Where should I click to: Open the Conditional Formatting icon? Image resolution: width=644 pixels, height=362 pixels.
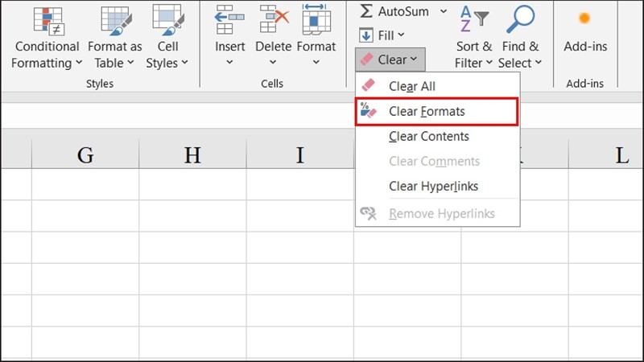click(48, 21)
